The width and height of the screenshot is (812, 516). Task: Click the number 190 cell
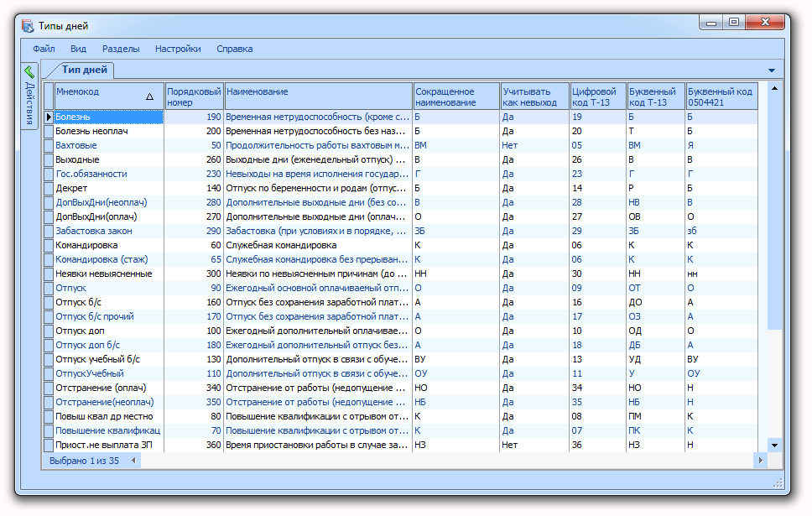(194, 117)
